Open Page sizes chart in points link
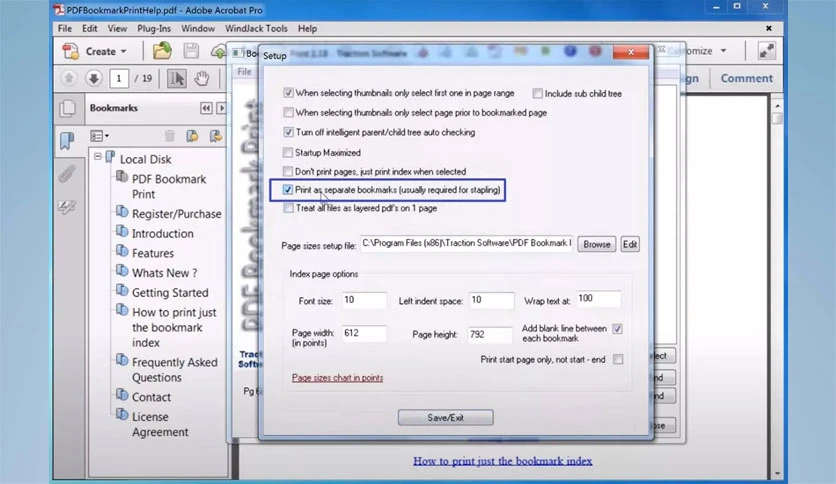The image size is (836, 484). coord(337,378)
